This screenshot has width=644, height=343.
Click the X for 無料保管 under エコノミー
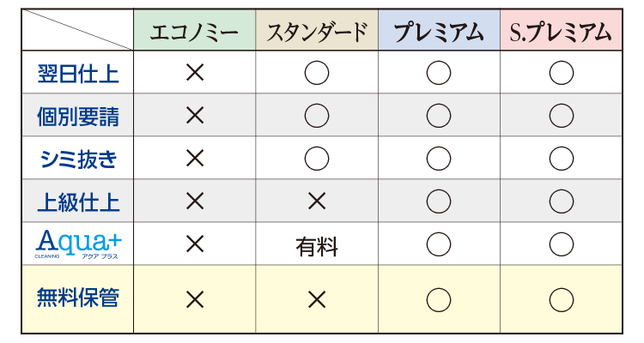pos(195,299)
